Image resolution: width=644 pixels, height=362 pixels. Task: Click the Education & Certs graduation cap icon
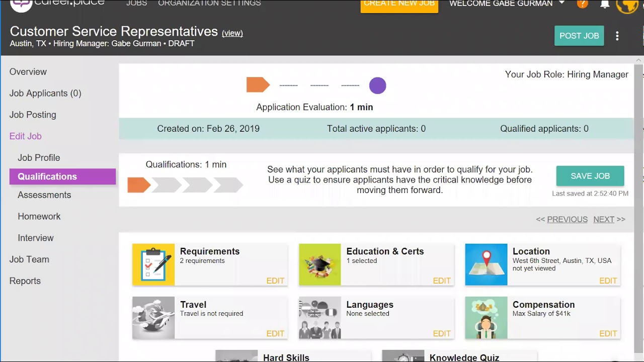click(x=320, y=264)
